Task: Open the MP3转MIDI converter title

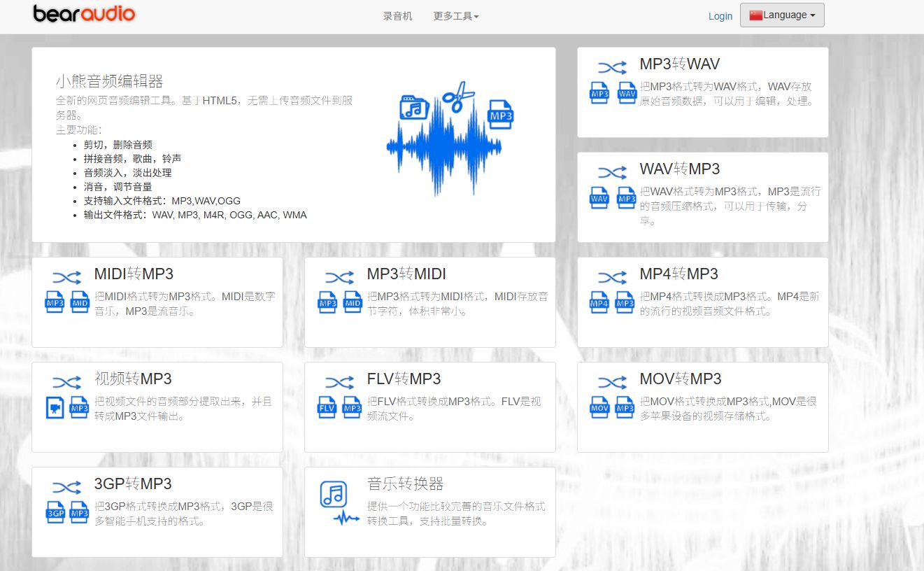Action: [406, 274]
